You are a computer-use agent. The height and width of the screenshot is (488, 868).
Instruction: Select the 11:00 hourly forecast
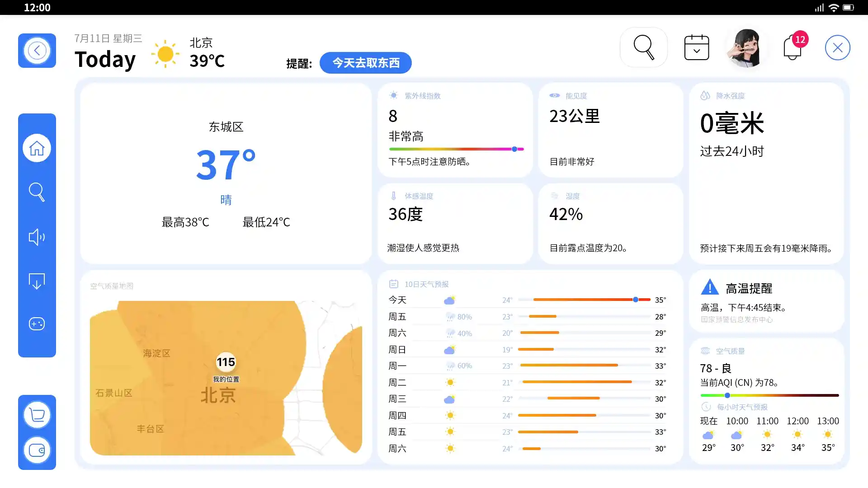pyautogui.click(x=768, y=434)
